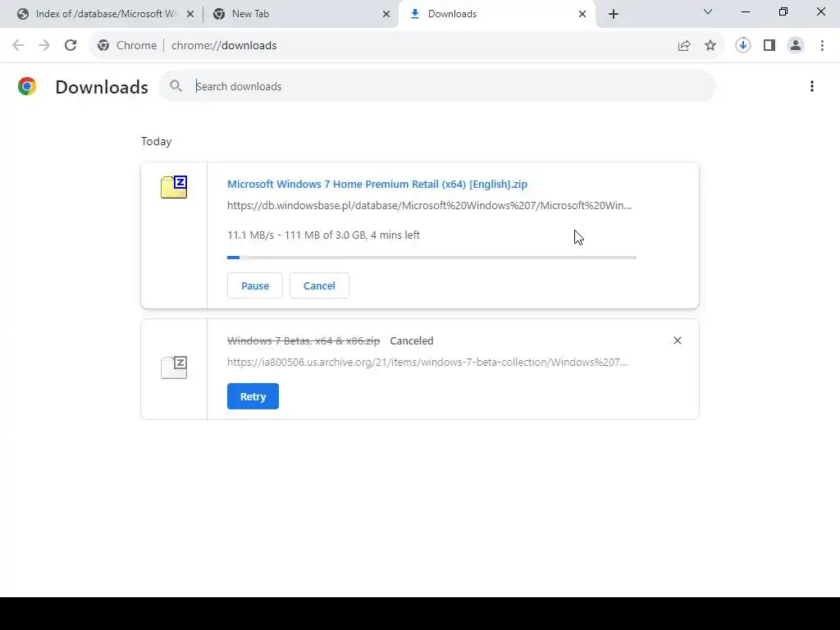
Task: Click the Chrome site info chip in address bar
Action: pos(127,46)
